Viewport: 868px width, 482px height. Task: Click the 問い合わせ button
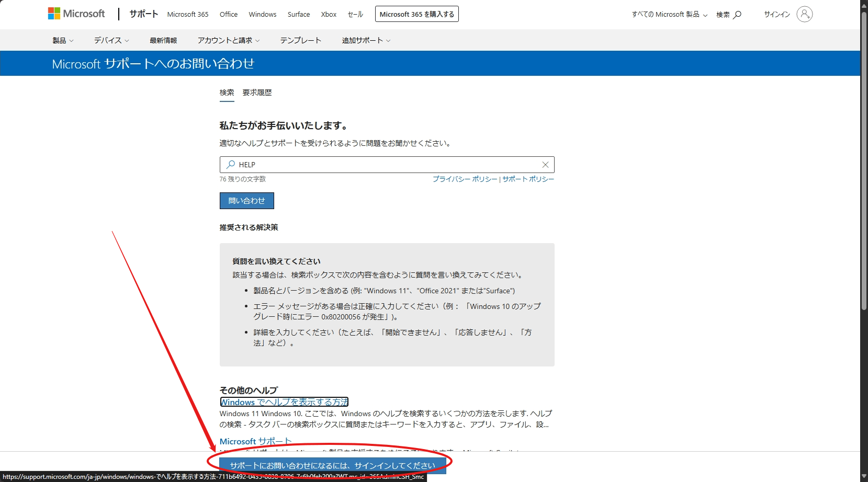click(x=247, y=201)
